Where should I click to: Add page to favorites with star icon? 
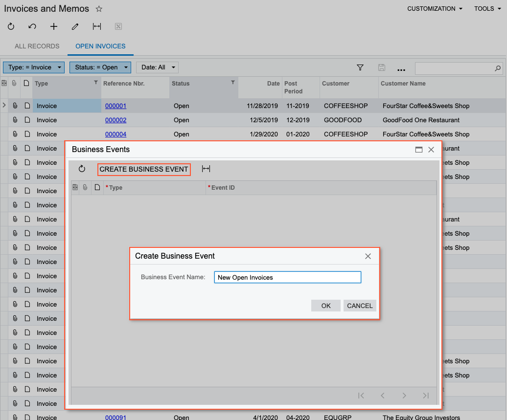coord(99,9)
